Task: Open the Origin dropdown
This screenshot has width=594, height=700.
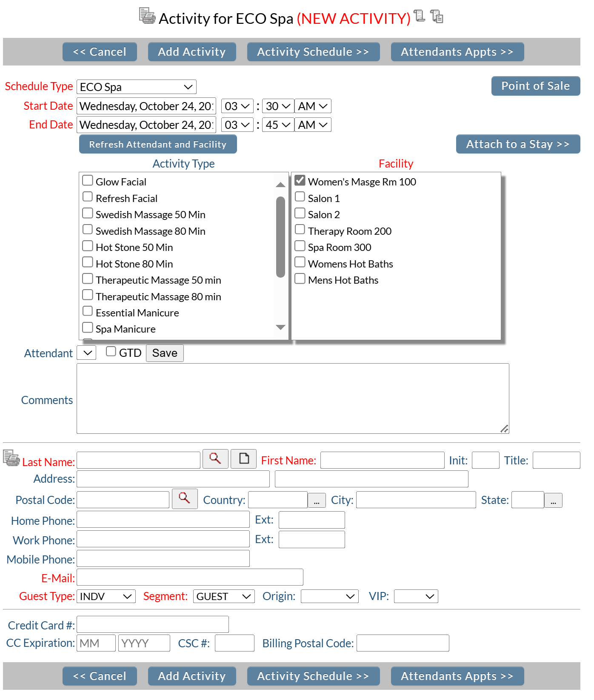Action: point(330,596)
